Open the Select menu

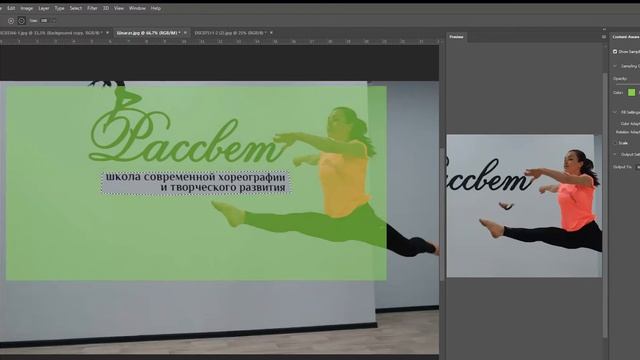[76, 8]
